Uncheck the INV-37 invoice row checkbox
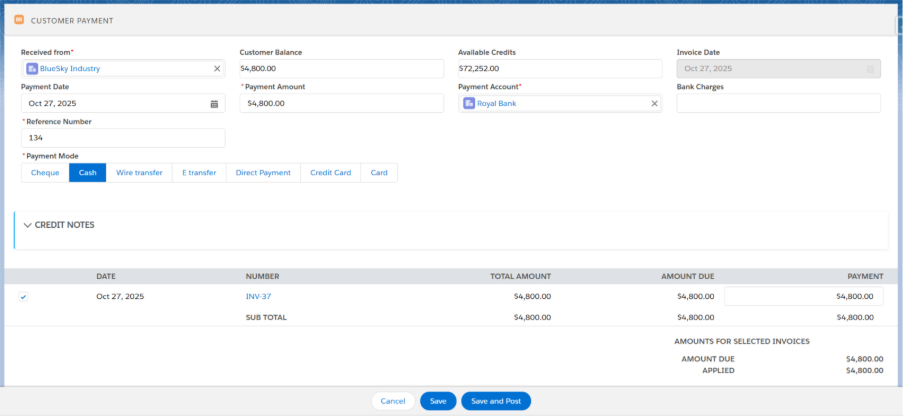The image size is (903, 417). 23,297
